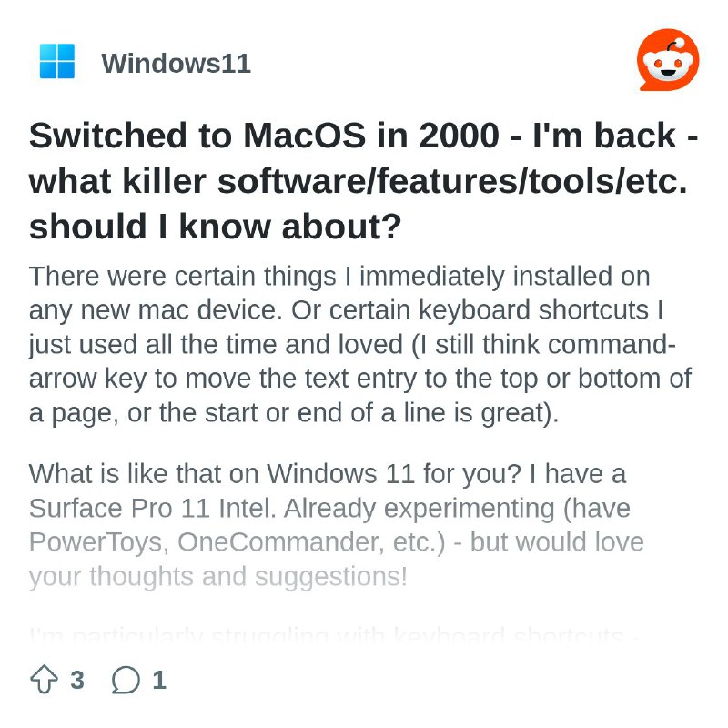Viewport: 728px width, 728px height.
Task: Open the Reddit Snoo logo
Action: [668, 59]
